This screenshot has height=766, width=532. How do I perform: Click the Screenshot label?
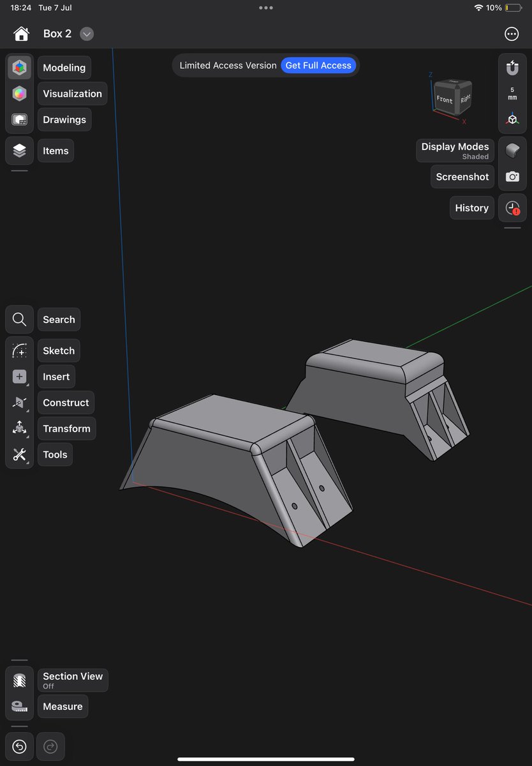tap(462, 177)
